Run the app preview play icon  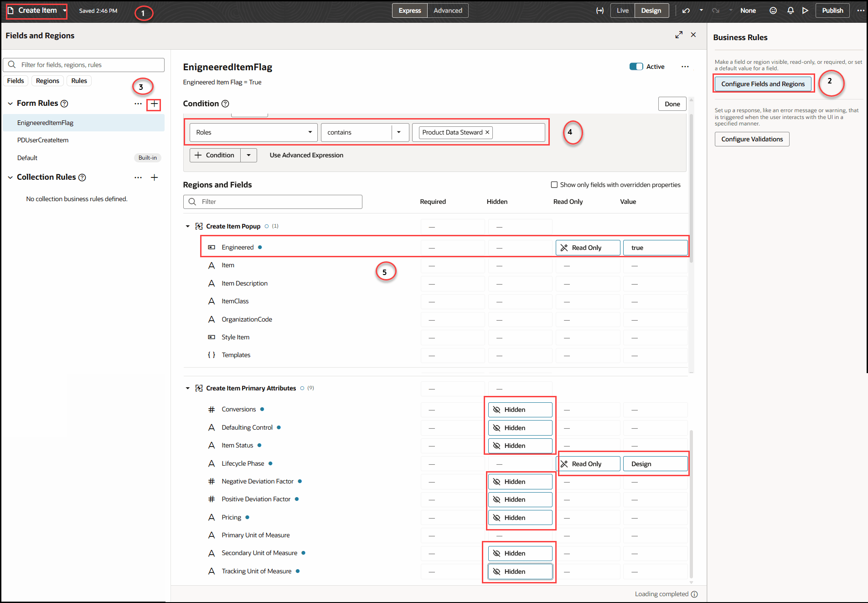point(805,10)
